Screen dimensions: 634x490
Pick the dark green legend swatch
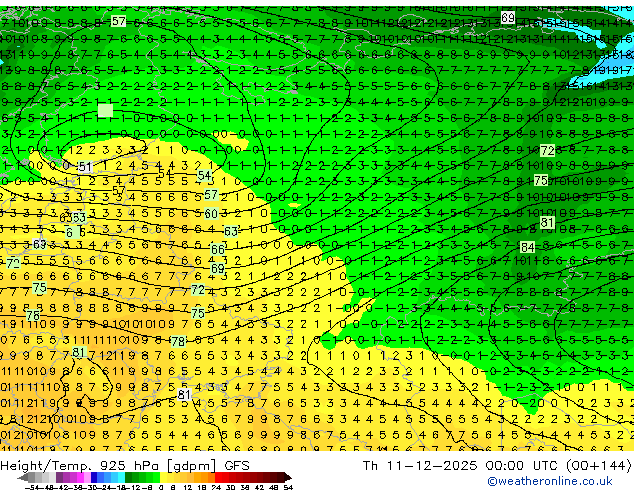click(x=129, y=477)
